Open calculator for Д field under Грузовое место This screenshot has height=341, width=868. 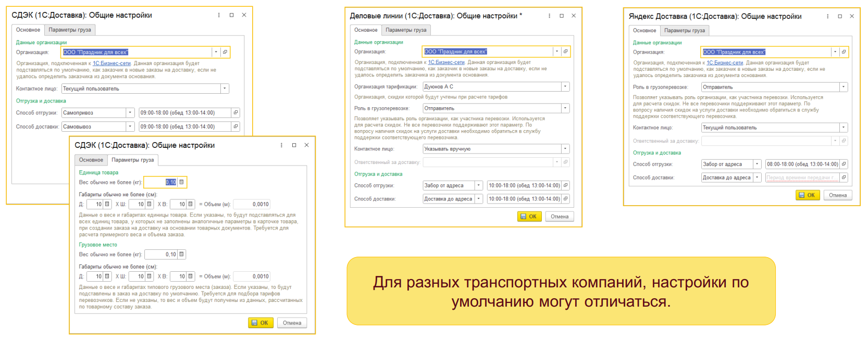click(x=107, y=276)
